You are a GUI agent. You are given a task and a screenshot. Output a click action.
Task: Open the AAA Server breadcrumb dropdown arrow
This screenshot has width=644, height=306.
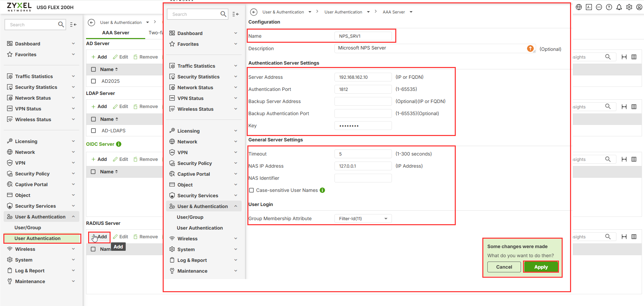pos(411,12)
